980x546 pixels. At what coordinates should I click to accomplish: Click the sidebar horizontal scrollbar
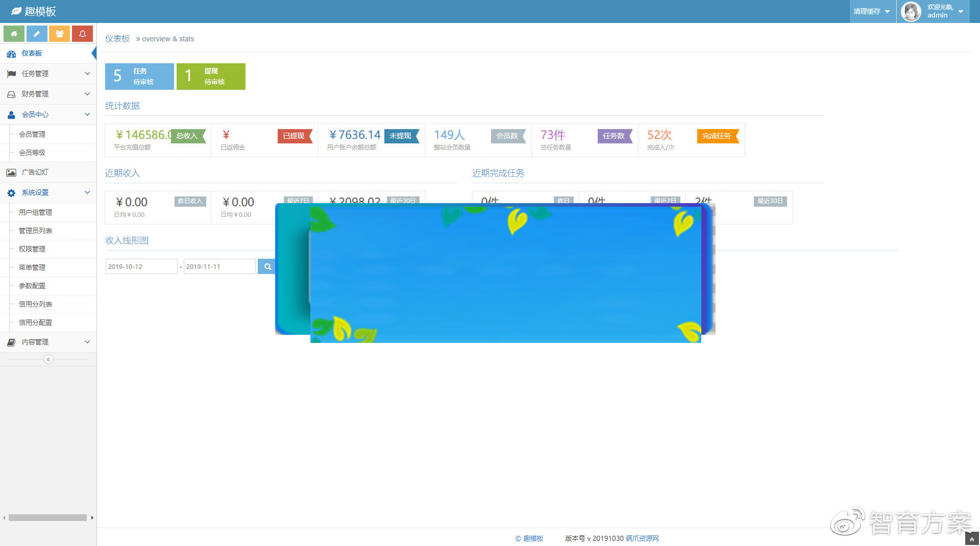point(47,517)
